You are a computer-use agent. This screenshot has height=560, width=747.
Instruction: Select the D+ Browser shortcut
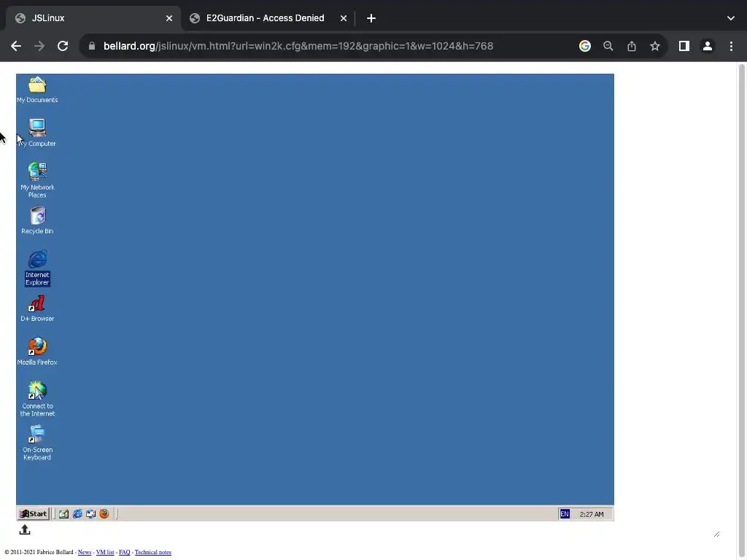[37, 308]
